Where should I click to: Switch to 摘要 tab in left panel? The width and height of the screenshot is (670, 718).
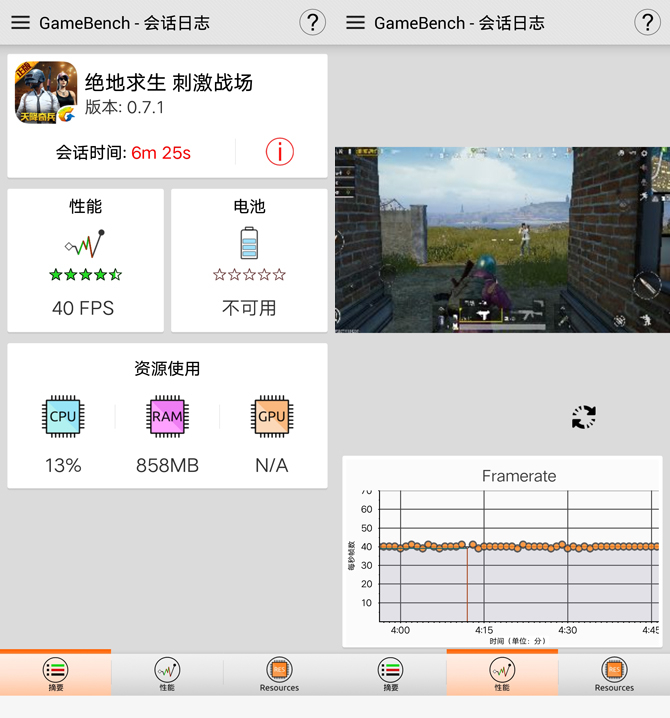(x=55, y=674)
